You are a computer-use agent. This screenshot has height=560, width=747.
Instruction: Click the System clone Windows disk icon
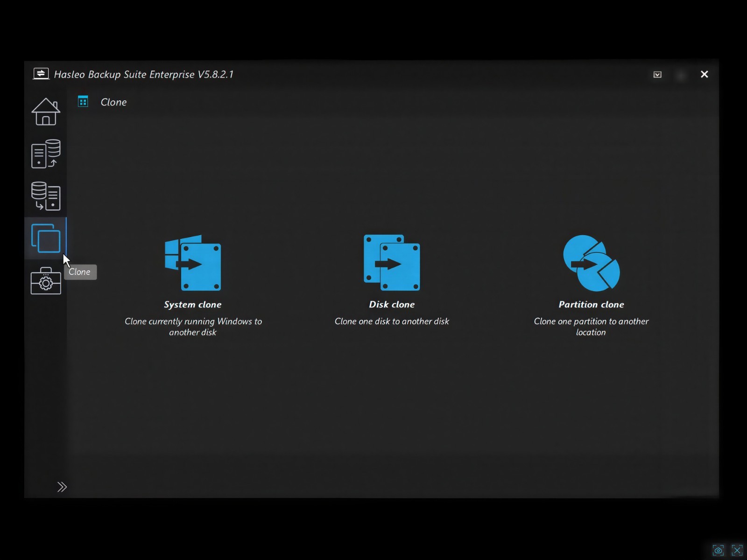tap(193, 263)
